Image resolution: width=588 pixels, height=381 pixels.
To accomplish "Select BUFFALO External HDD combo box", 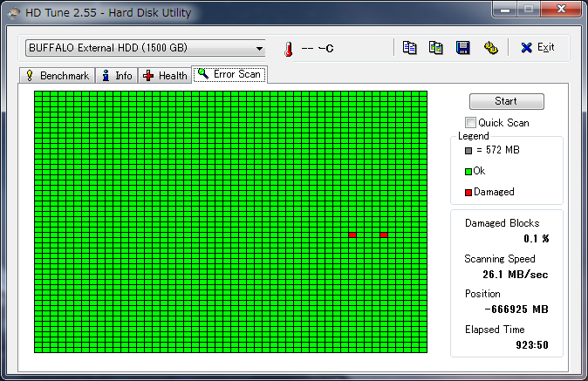I will pos(145,48).
